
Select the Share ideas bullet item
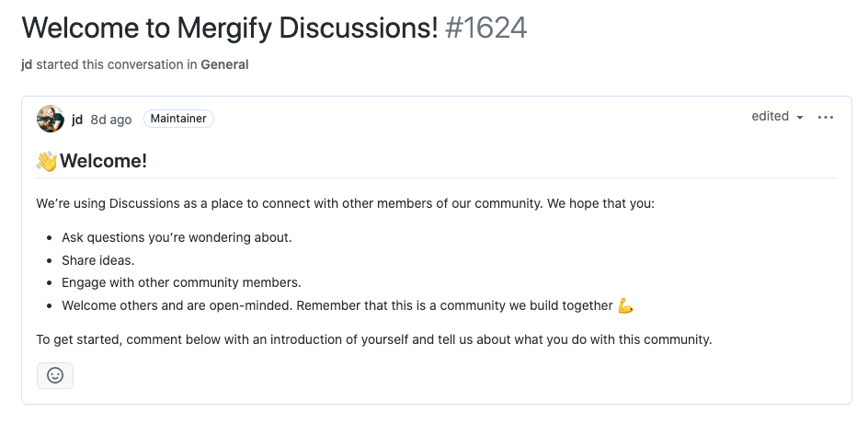[x=98, y=260]
